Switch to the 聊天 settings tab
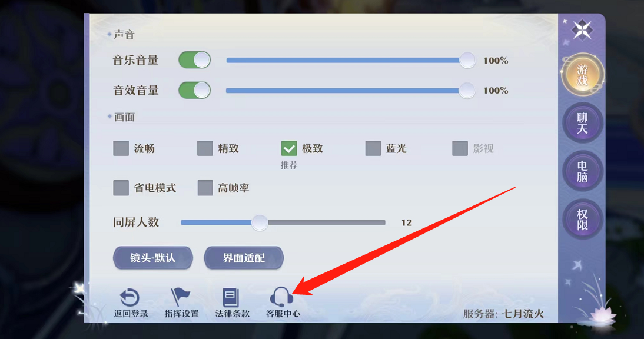644x339 pixels. pos(582,124)
